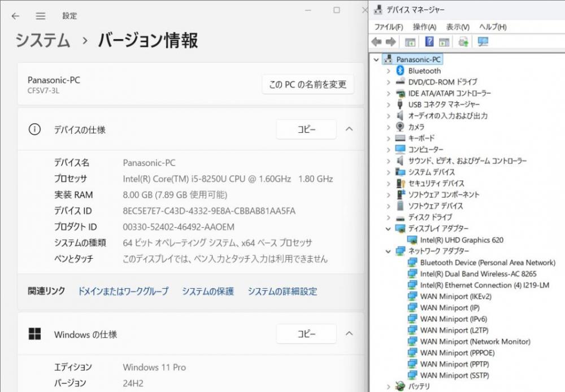The height and width of the screenshot is (392, 565).
Task: Collapse the ディスプレイ アダプター node
Action: [x=388, y=228]
